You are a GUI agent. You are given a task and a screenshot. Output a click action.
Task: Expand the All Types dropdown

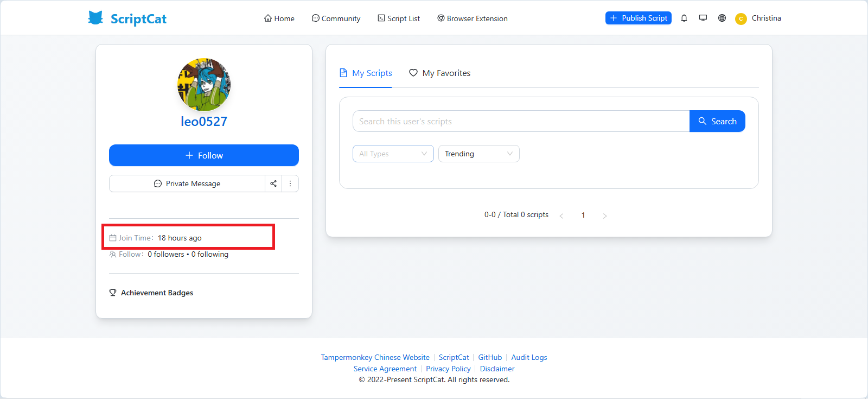pos(393,154)
